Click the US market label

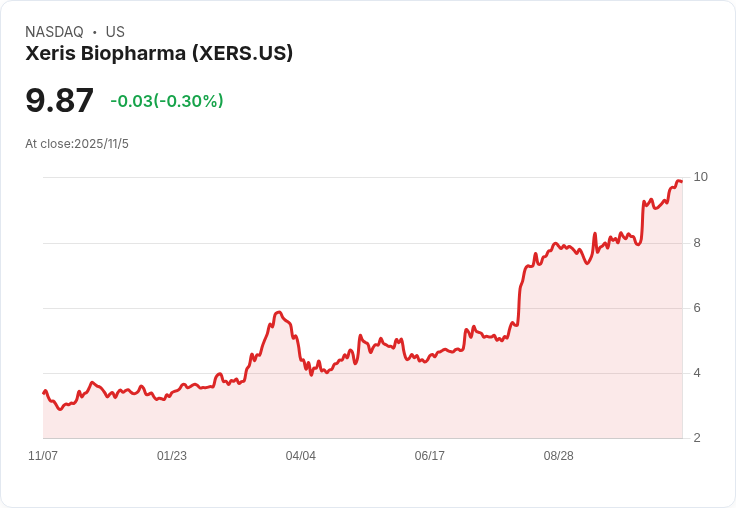pyautogui.click(x=115, y=32)
